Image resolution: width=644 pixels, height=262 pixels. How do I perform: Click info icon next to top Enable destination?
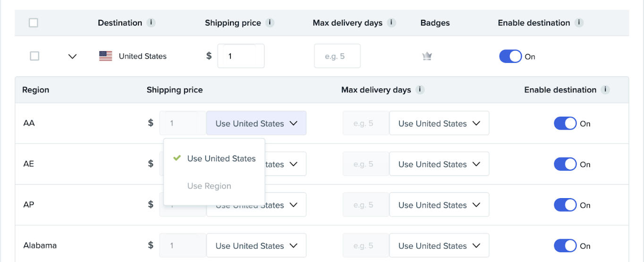click(579, 23)
